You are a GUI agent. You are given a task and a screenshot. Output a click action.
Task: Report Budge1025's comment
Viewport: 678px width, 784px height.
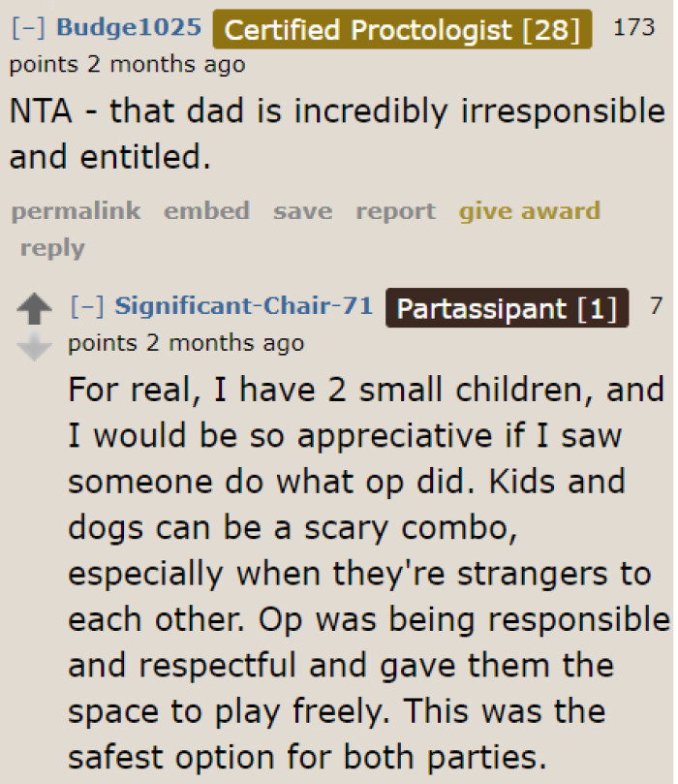pos(394,210)
